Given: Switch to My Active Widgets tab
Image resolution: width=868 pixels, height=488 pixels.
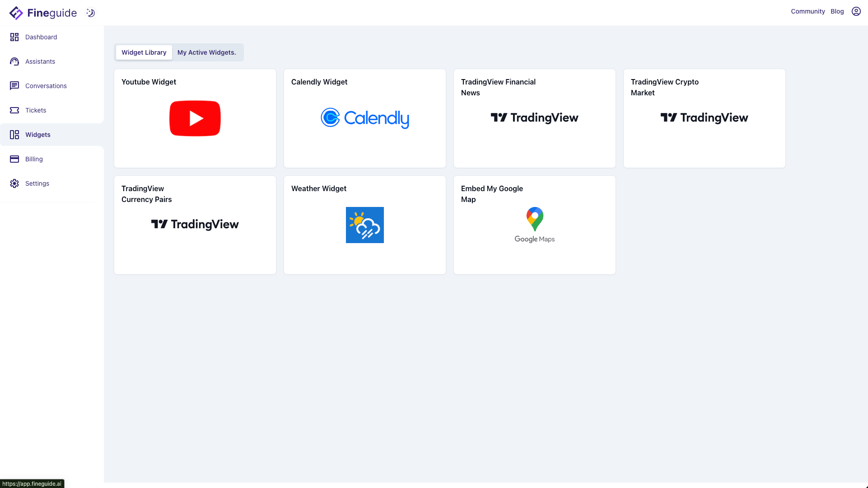Looking at the screenshot, I should coord(206,52).
